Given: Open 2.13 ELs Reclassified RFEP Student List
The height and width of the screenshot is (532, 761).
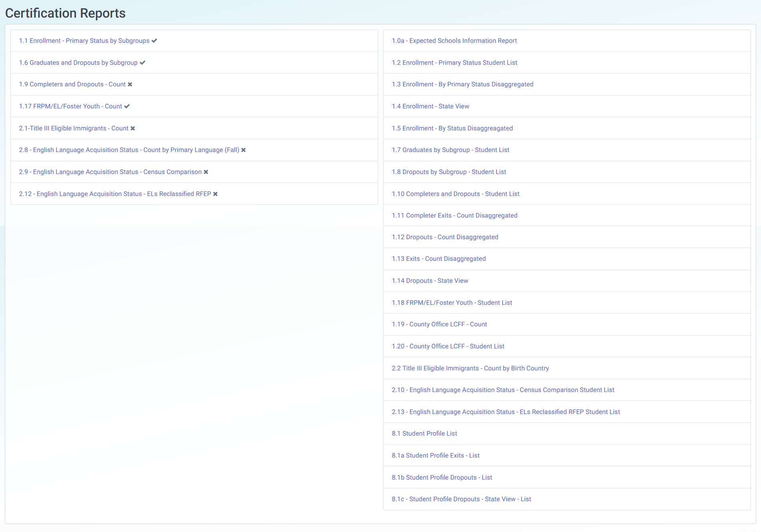Looking at the screenshot, I should 506,412.
